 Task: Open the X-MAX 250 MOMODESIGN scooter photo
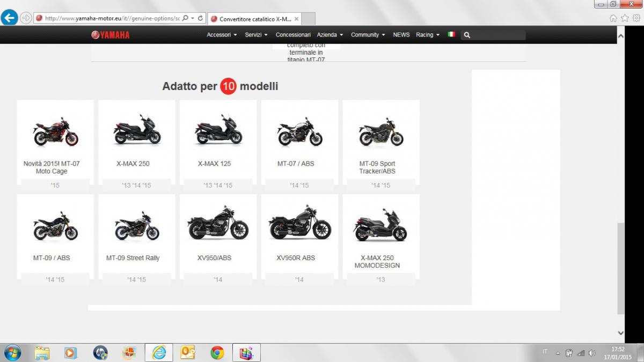click(x=380, y=226)
